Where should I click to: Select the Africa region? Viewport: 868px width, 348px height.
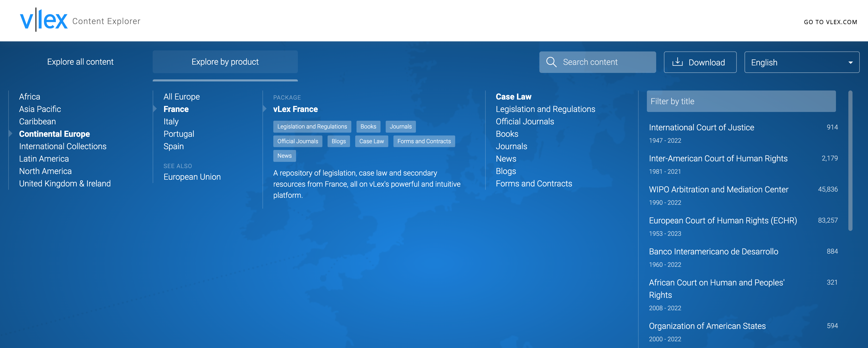30,97
